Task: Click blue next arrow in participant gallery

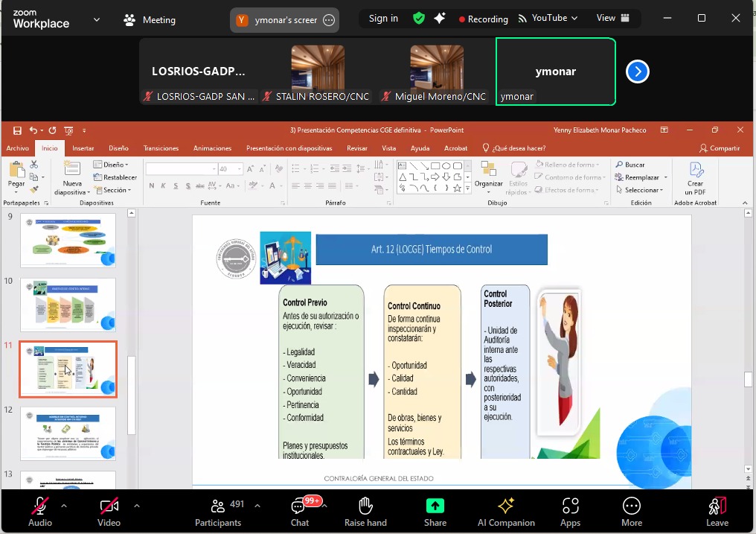Action: [x=638, y=71]
